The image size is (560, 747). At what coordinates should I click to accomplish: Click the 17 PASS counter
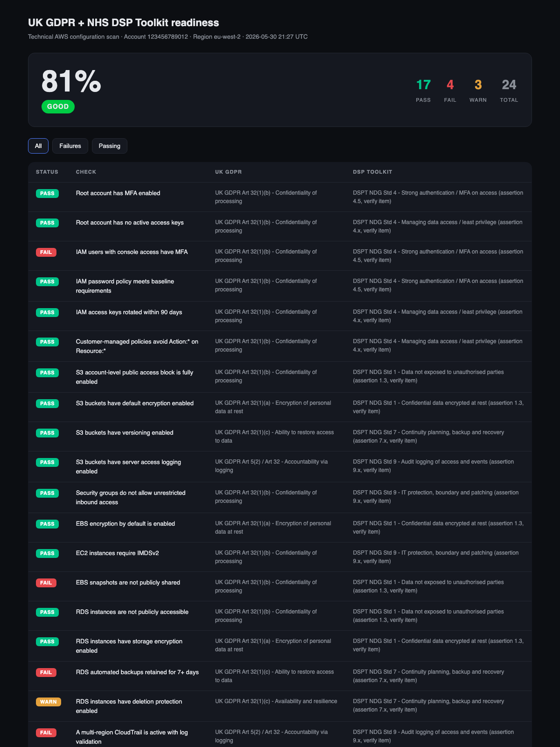pos(423,90)
